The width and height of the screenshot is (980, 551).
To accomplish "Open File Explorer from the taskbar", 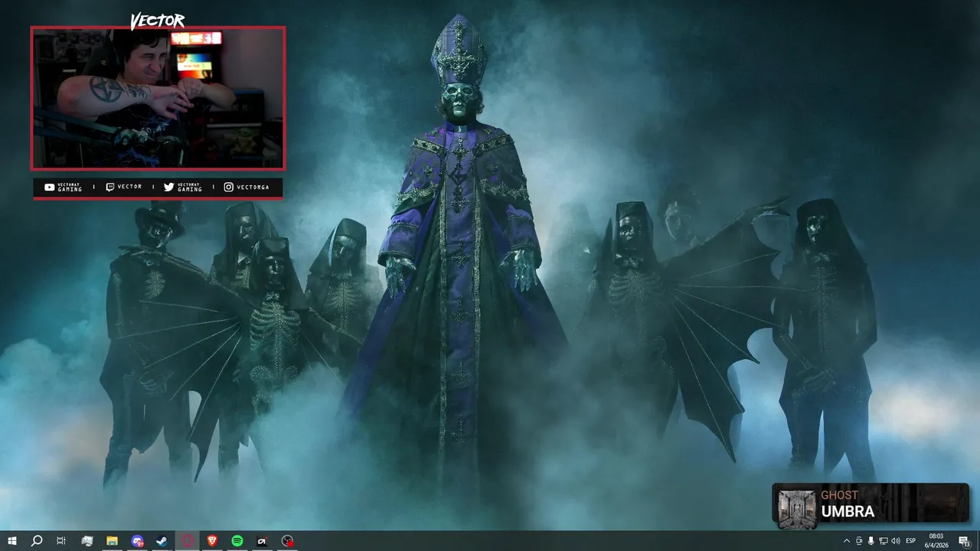I will 112,541.
